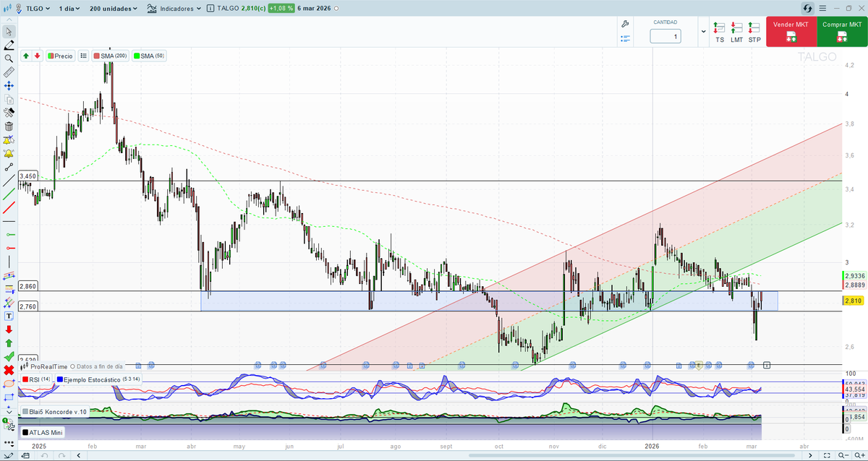Open the indicator list button
Viewport: 868px width, 461px height.
click(83, 56)
